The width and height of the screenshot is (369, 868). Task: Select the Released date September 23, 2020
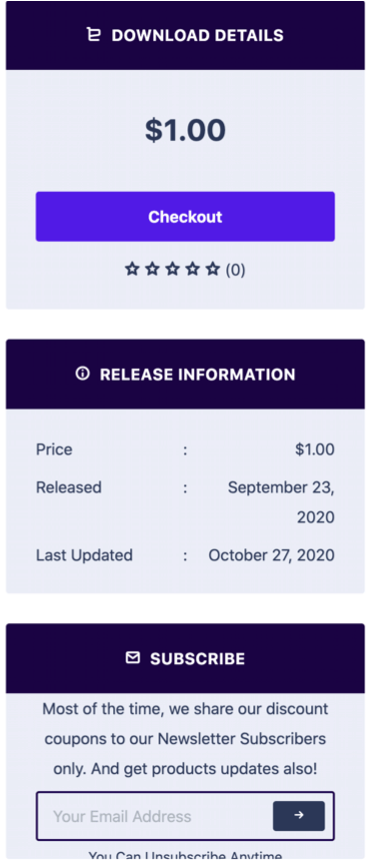pyautogui.click(x=281, y=502)
